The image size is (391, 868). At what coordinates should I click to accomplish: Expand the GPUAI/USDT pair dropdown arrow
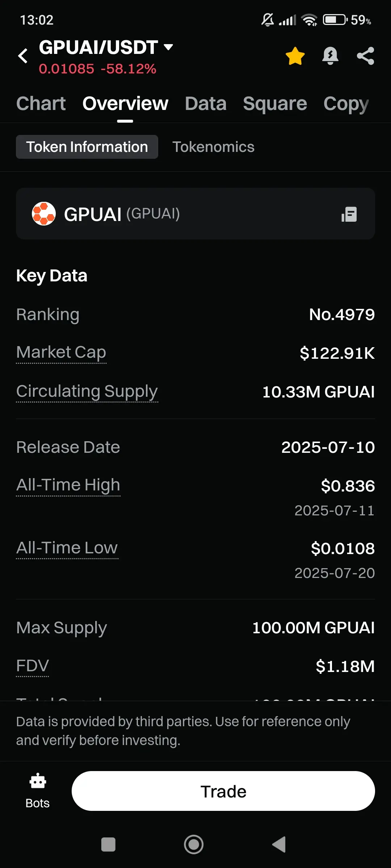pyautogui.click(x=168, y=47)
